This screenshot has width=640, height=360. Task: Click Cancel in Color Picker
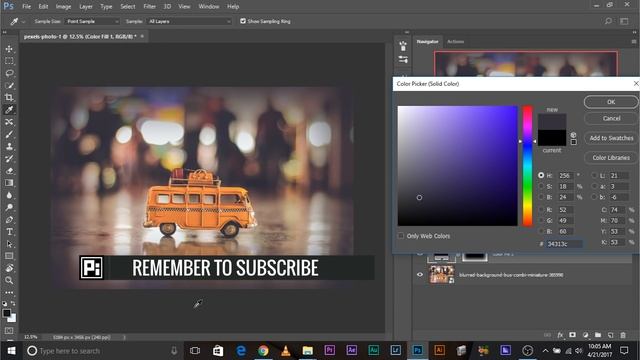pos(611,118)
